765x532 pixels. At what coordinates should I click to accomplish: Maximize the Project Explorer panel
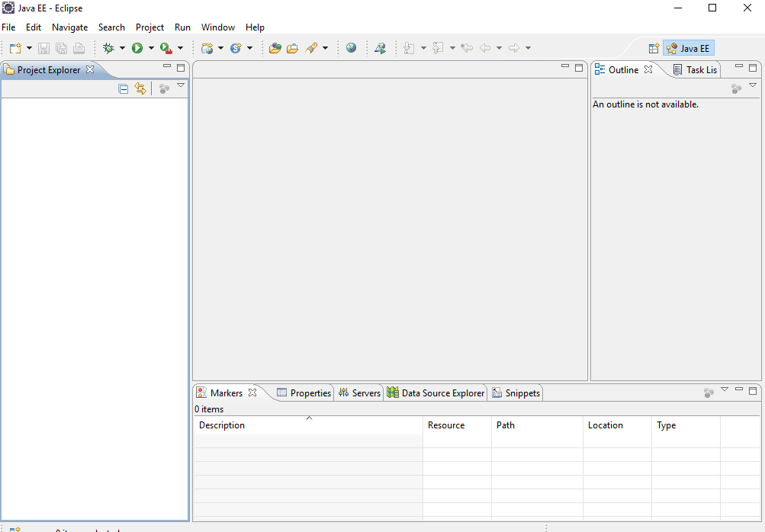point(181,68)
